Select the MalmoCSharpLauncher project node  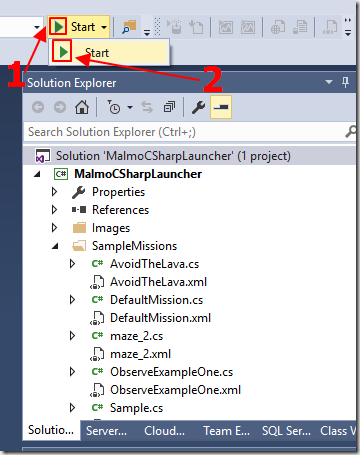(138, 174)
